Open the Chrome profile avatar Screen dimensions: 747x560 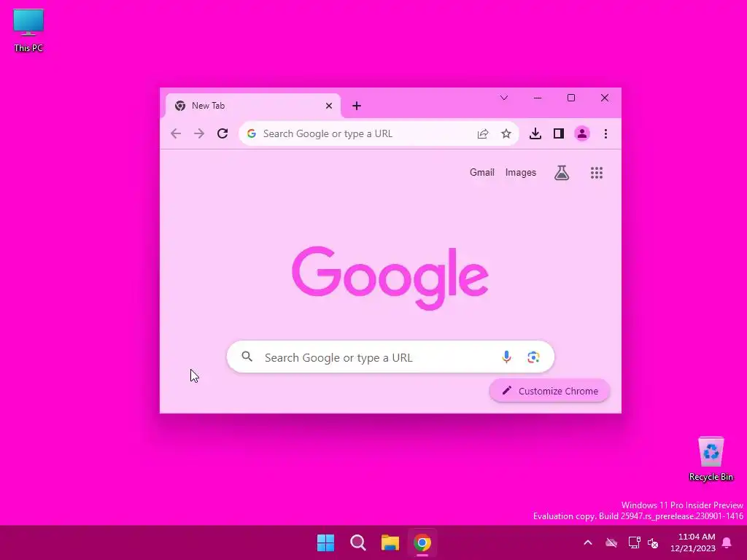pos(582,134)
